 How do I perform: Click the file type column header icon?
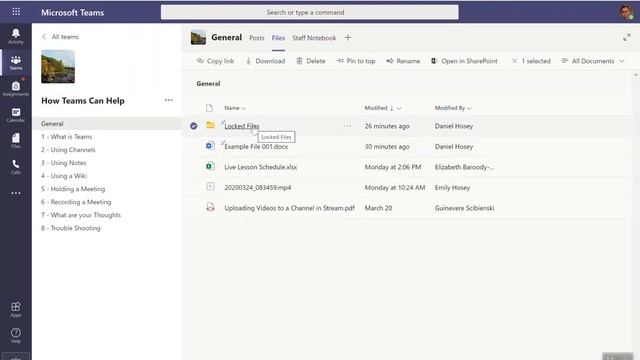click(x=209, y=108)
